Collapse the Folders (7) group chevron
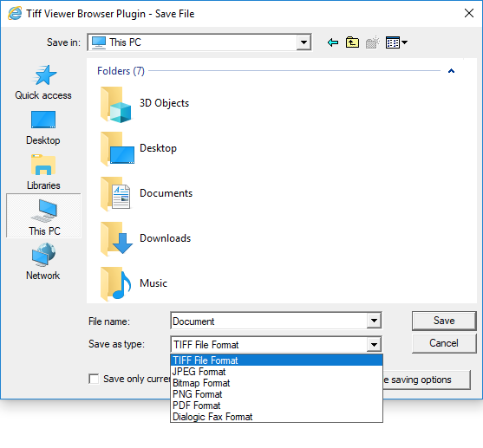The height and width of the screenshot is (448, 483). tap(451, 71)
